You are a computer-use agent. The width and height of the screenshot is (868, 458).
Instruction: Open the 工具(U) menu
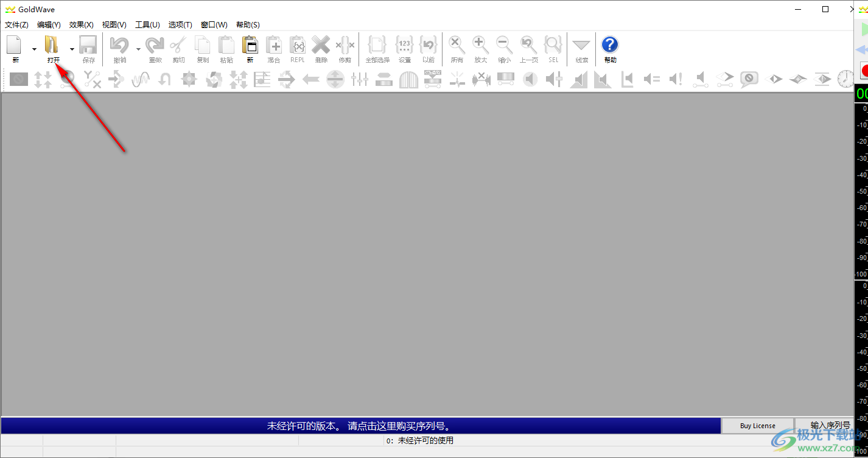(x=147, y=25)
